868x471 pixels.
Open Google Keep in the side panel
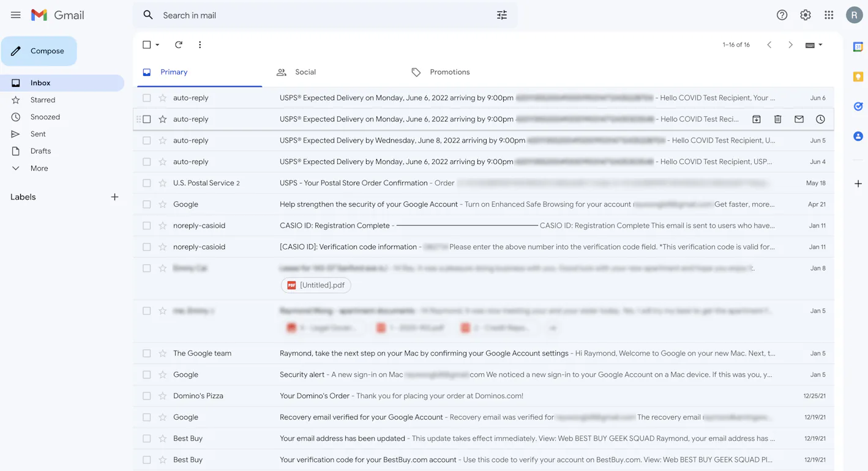(858, 76)
